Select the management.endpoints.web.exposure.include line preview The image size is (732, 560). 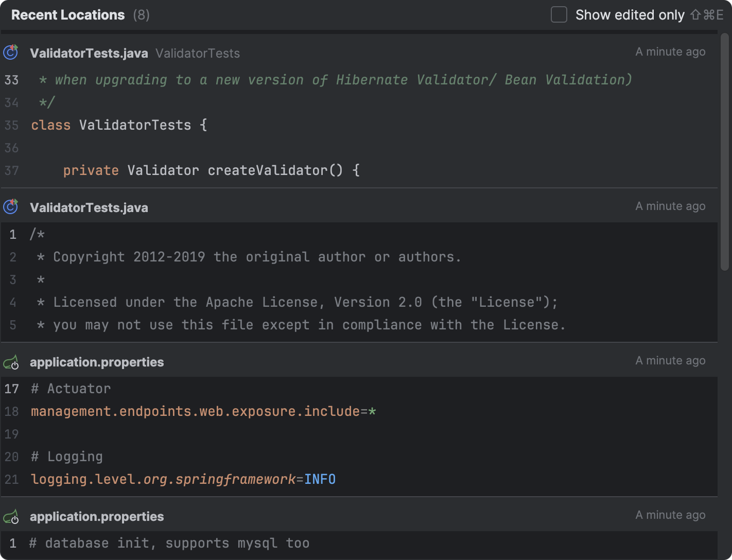click(x=203, y=411)
